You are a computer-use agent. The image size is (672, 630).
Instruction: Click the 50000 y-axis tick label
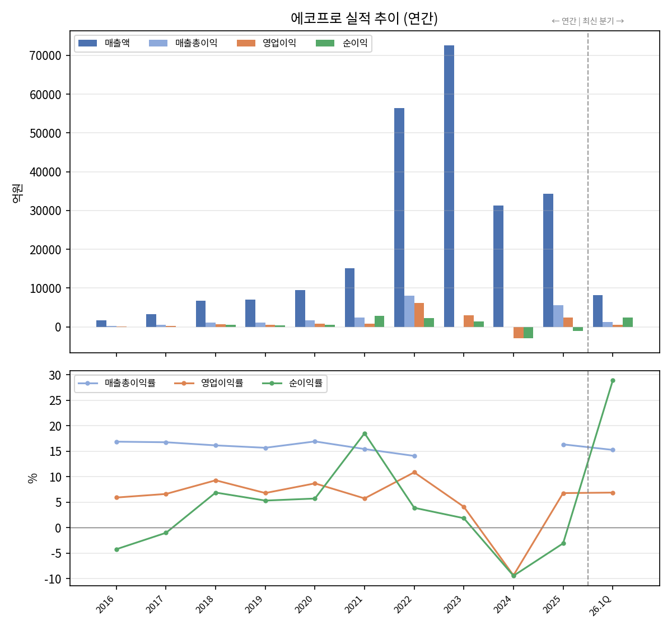pos(45,133)
